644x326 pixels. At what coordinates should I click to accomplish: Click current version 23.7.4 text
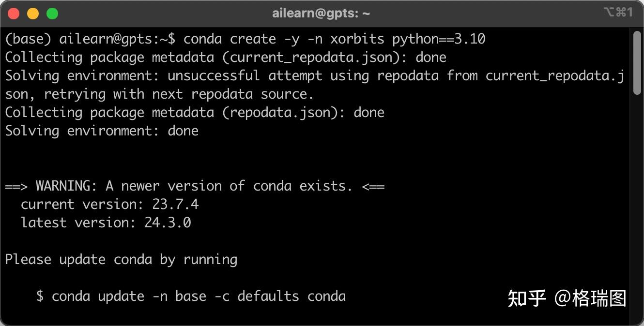pos(109,205)
